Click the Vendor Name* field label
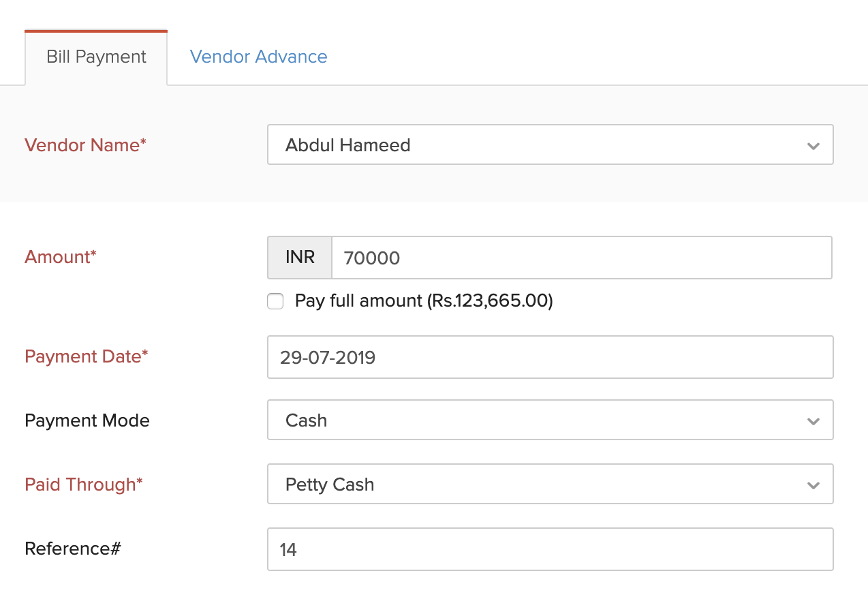The width and height of the screenshot is (868, 601). (85, 145)
